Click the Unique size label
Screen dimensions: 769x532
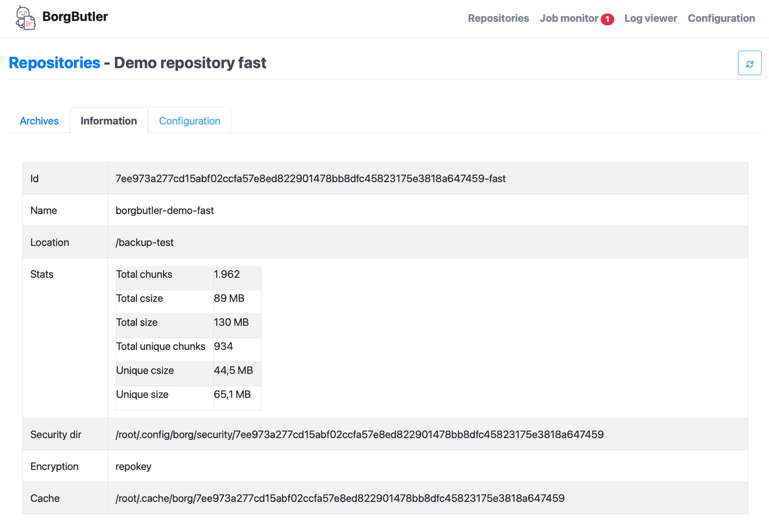(143, 394)
